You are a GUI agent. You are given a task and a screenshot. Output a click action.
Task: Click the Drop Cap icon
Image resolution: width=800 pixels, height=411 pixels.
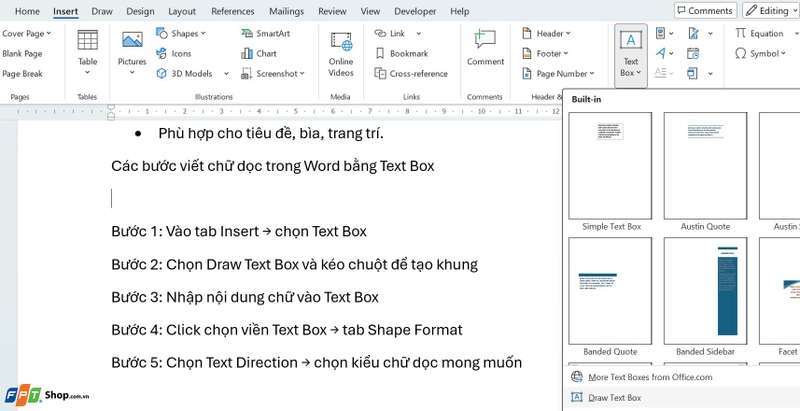661,73
